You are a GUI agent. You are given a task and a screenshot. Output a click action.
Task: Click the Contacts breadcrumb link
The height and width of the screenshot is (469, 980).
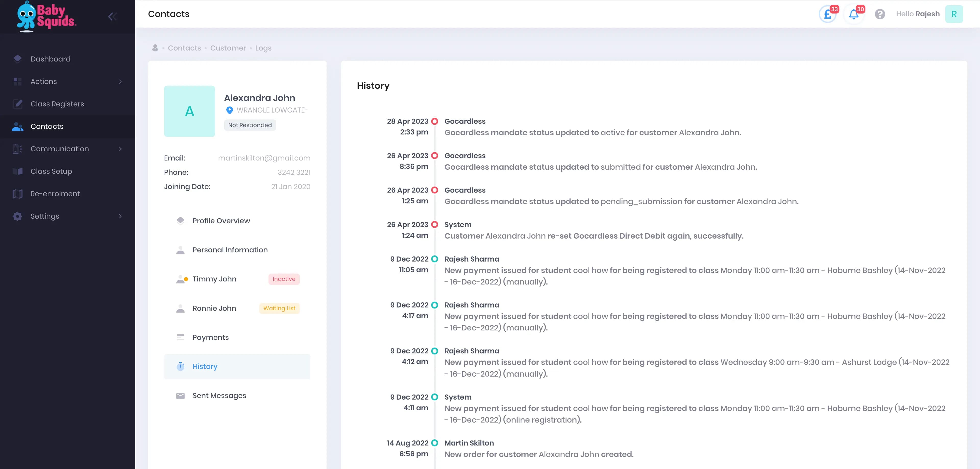click(184, 48)
